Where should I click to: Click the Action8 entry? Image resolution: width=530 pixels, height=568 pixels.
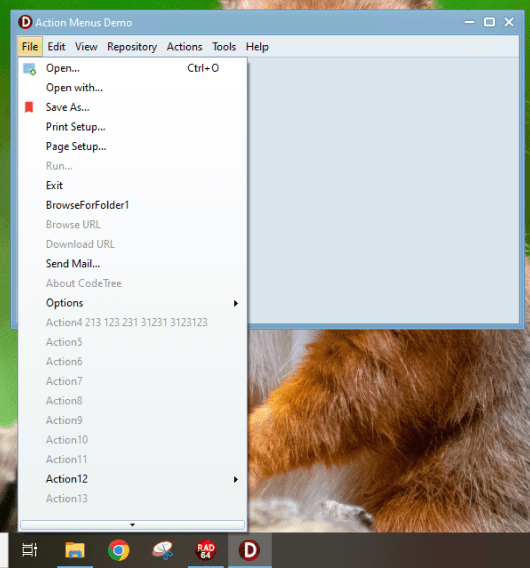(133, 401)
